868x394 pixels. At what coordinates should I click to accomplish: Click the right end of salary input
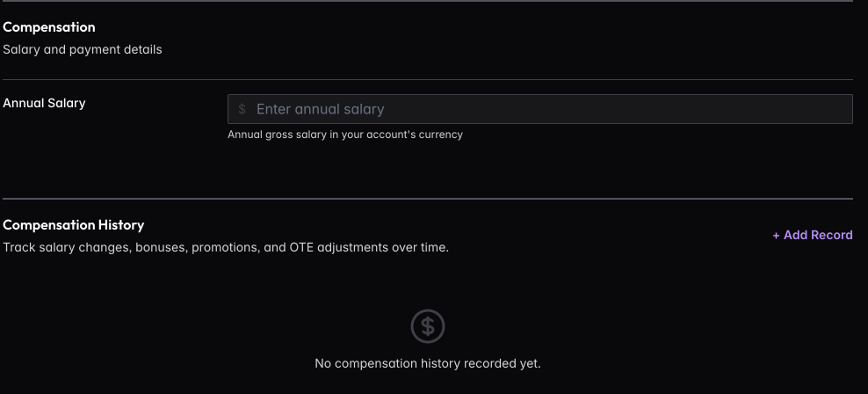point(839,109)
